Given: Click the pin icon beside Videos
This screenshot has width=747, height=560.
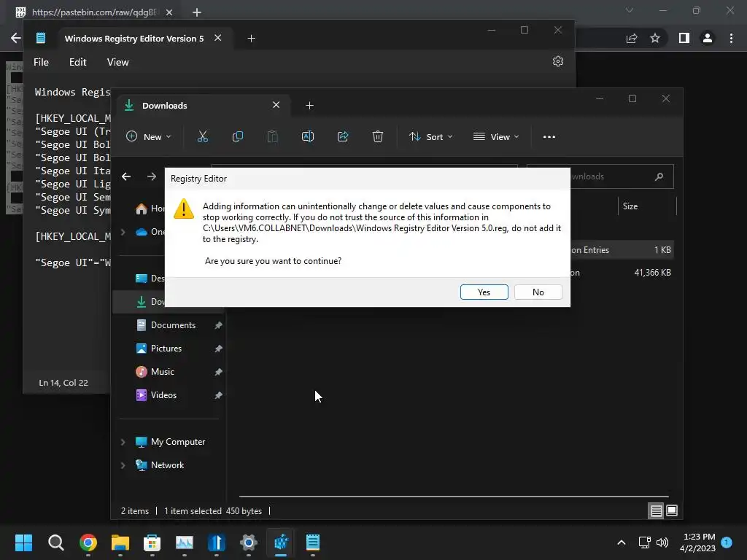Looking at the screenshot, I should 218,395.
